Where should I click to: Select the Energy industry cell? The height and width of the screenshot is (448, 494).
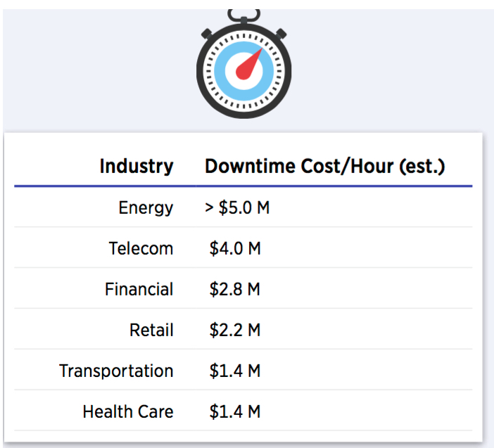146,207
